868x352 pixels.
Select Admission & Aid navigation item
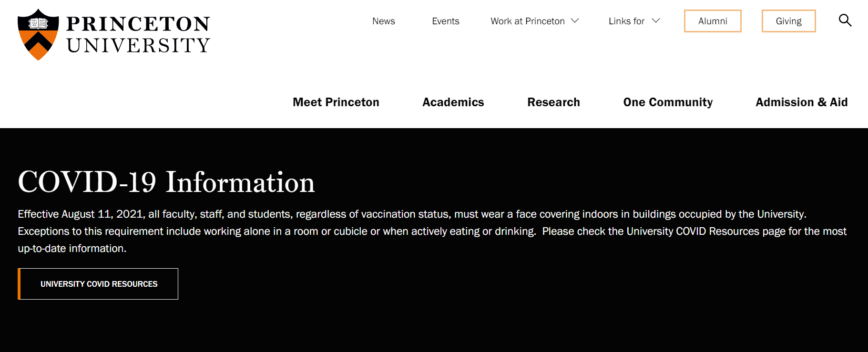click(x=801, y=102)
